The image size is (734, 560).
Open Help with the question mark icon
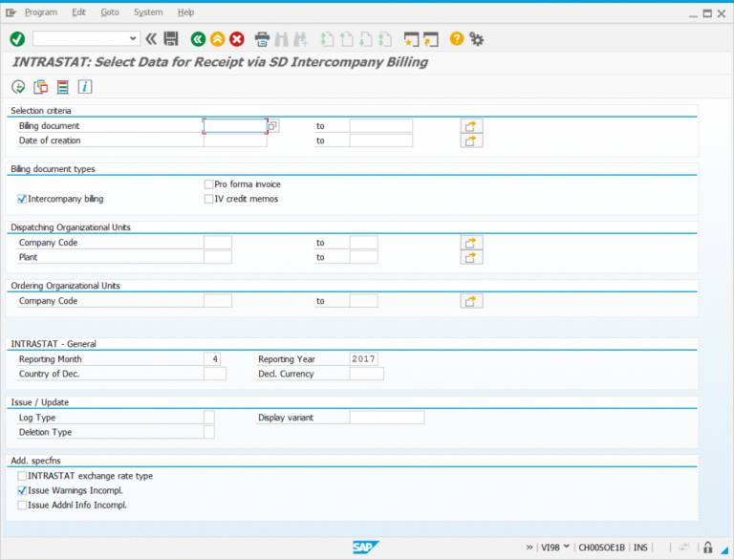click(x=457, y=38)
